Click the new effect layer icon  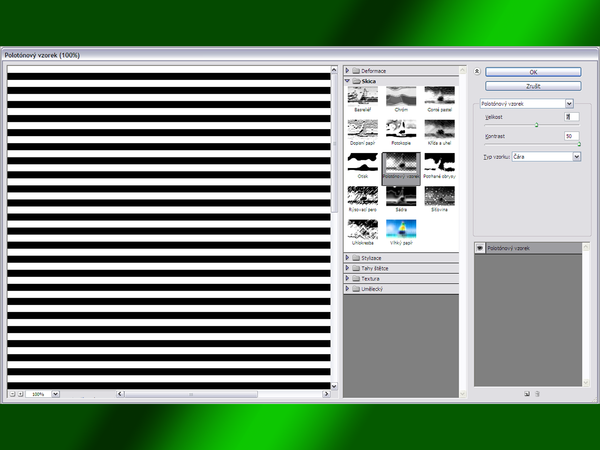pos(526,393)
